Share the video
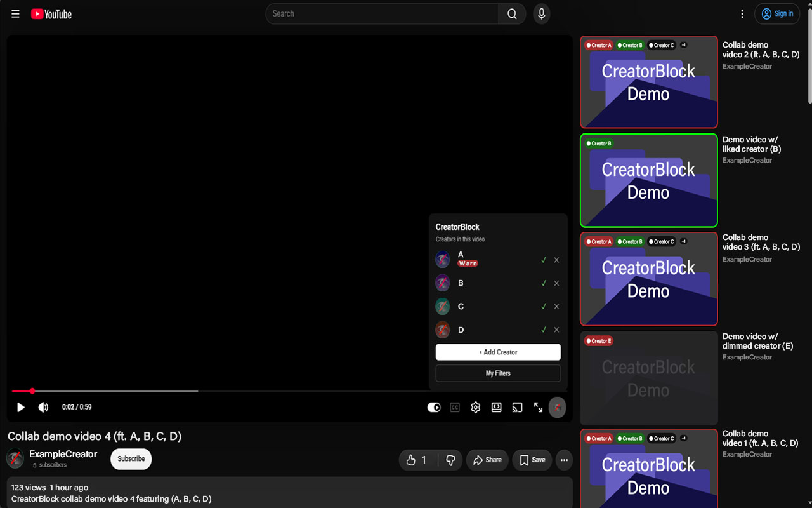 (487, 460)
